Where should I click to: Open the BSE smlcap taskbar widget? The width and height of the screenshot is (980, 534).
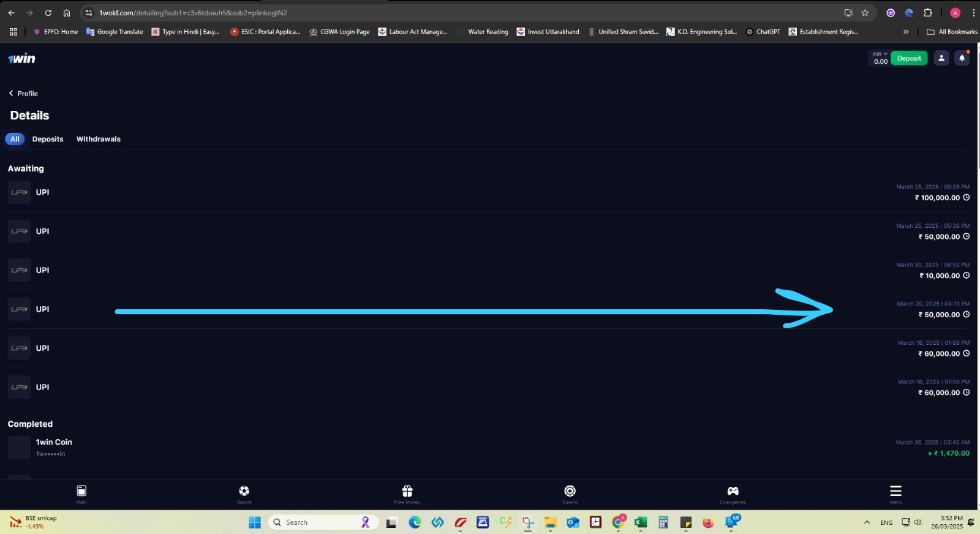click(x=34, y=522)
